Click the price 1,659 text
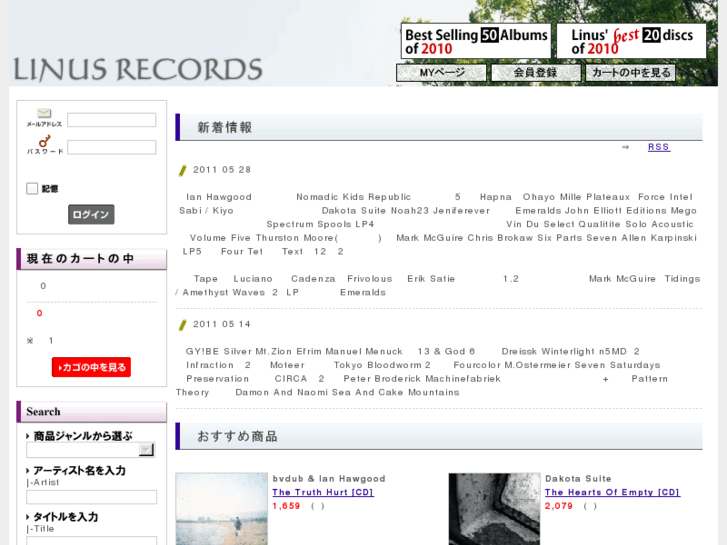Screen dimensions: 727x545 point(287,506)
